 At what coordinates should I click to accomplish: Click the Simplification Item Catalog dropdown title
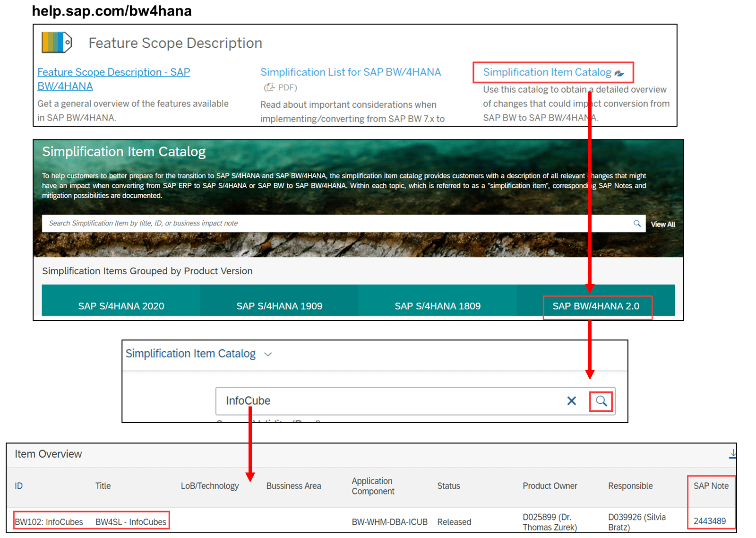[190, 354]
